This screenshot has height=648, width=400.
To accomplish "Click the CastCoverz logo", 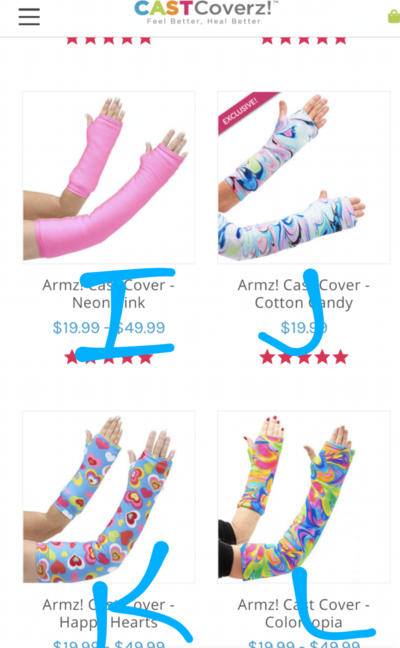I will (205, 12).
